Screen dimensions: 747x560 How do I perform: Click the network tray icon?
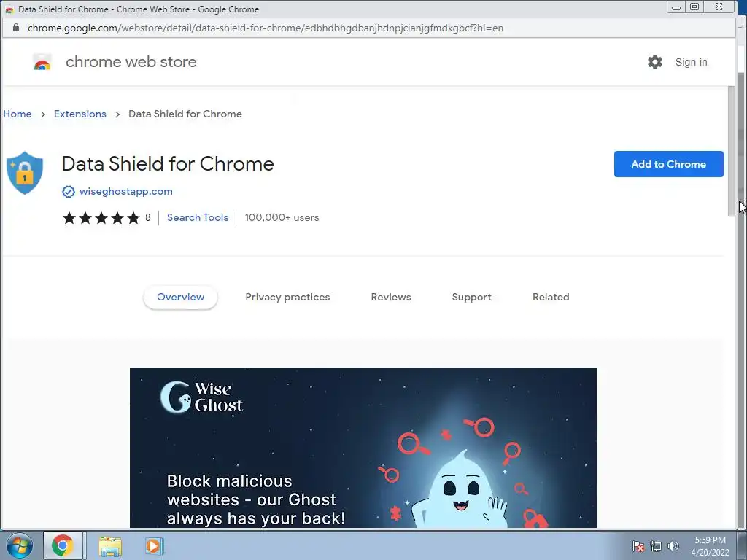pos(656,546)
